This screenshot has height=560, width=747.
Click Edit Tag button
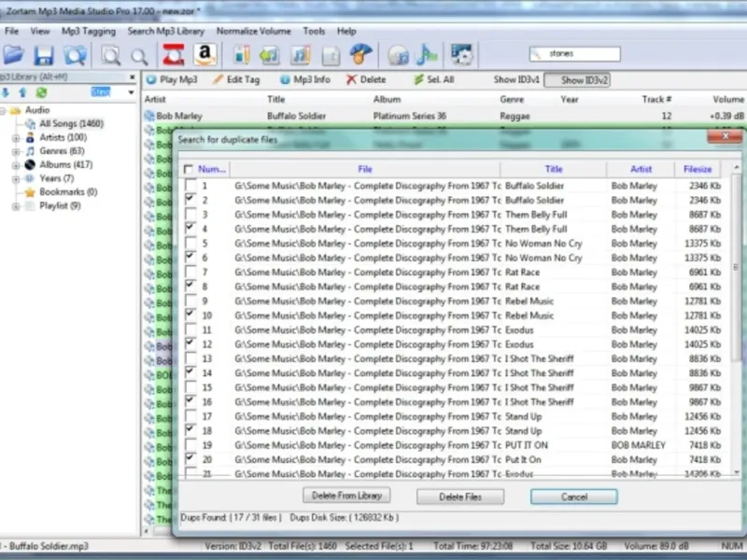coord(236,79)
